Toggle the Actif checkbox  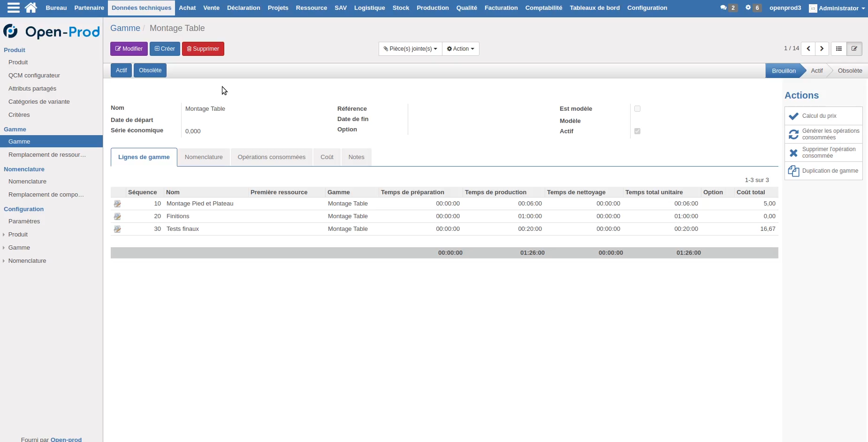coord(637,131)
